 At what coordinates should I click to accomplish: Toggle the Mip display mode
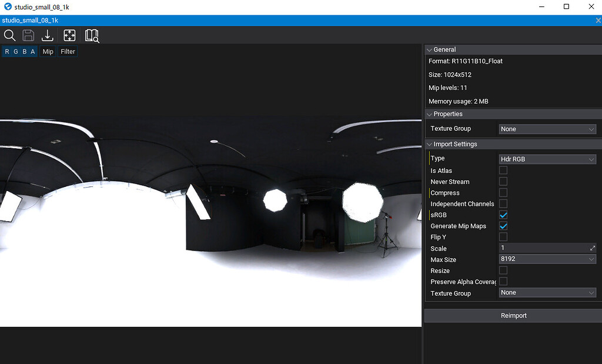(48, 51)
